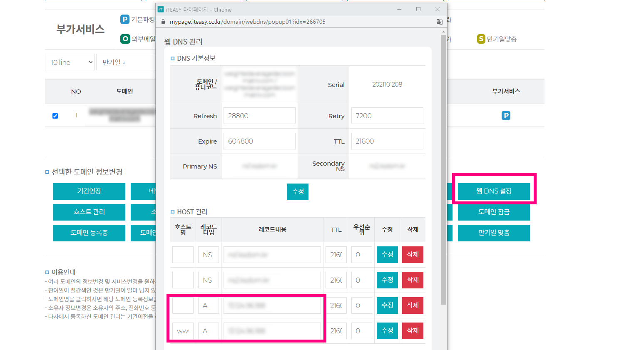Click the translate icon in popup address bar
The image size is (644, 350).
(439, 22)
